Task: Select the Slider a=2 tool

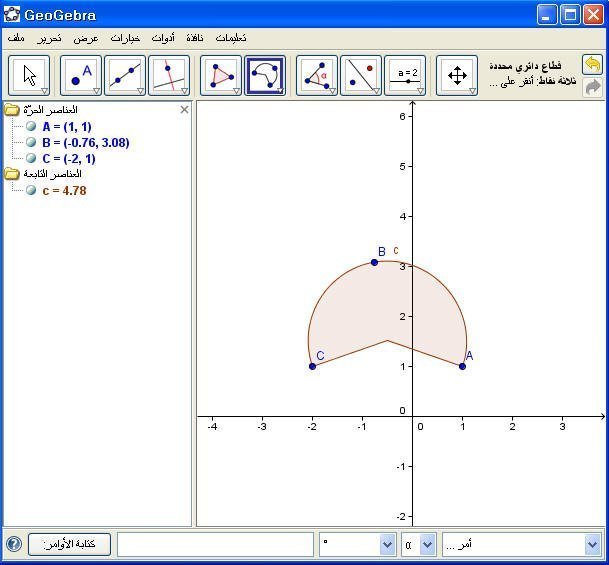Action: pos(405,76)
